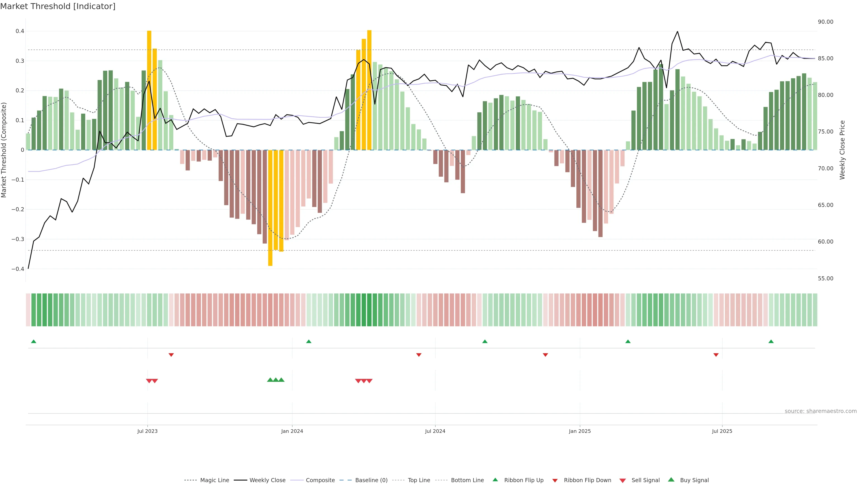Click the sharemaestro.com source text
This screenshot has width=868, height=488.
(x=821, y=411)
